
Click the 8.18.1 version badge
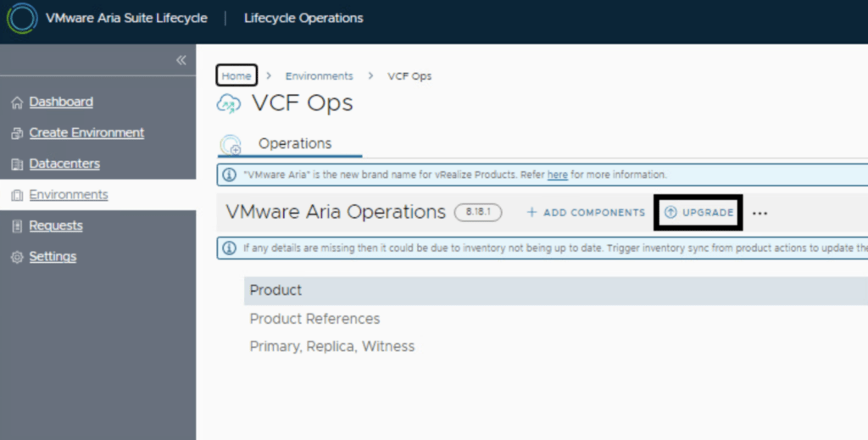[x=478, y=213]
